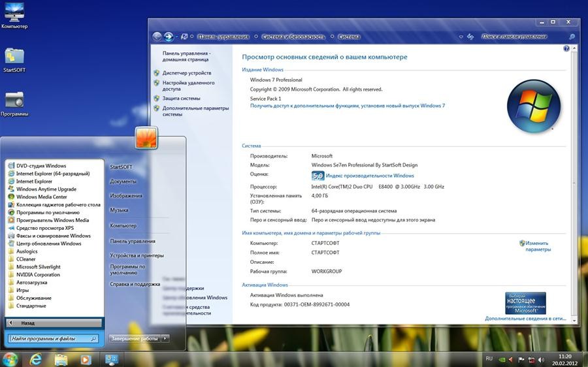The image size is (588, 367).
Task: Open Настройка удаленного доступа link
Action: point(188,86)
